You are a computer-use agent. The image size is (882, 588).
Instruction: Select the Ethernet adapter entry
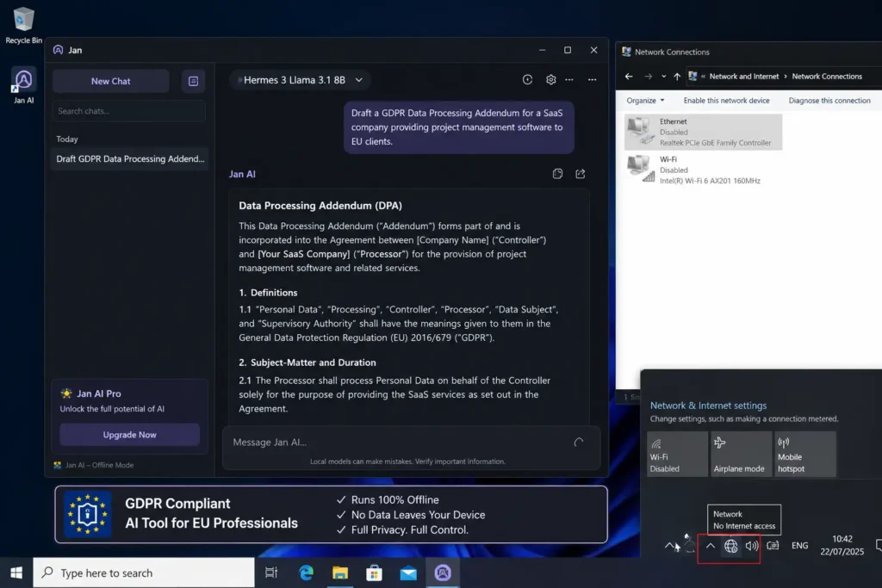click(x=703, y=132)
